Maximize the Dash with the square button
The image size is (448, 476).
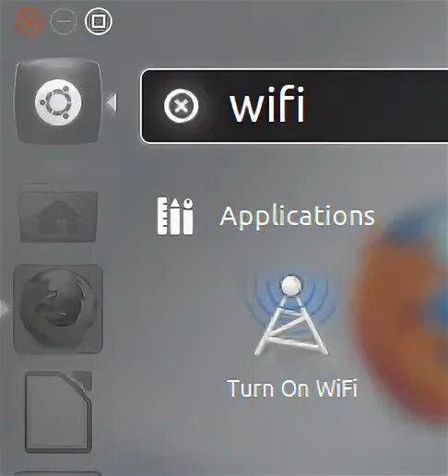[99, 21]
